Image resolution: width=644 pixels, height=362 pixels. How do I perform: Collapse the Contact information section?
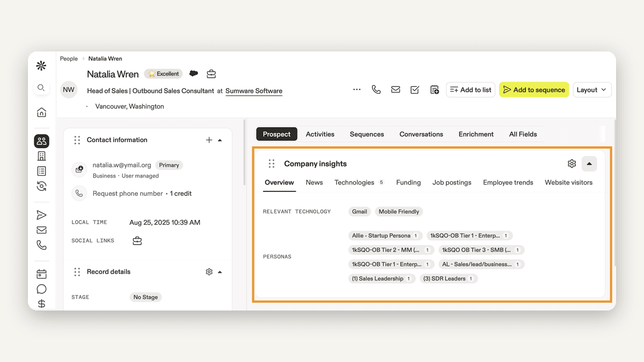[x=220, y=140]
